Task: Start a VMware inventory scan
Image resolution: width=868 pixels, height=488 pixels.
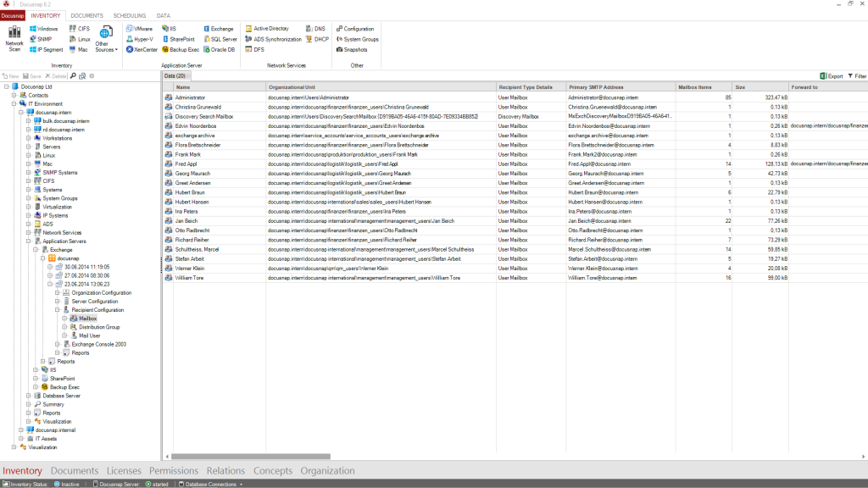Action: pos(139,29)
